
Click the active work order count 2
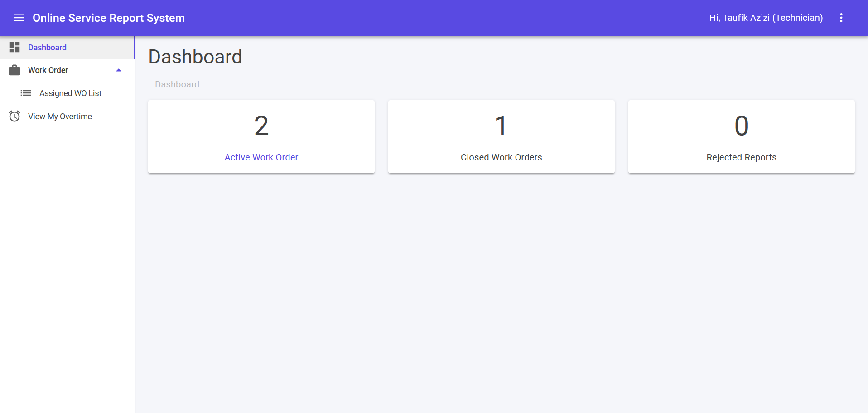(x=261, y=126)
